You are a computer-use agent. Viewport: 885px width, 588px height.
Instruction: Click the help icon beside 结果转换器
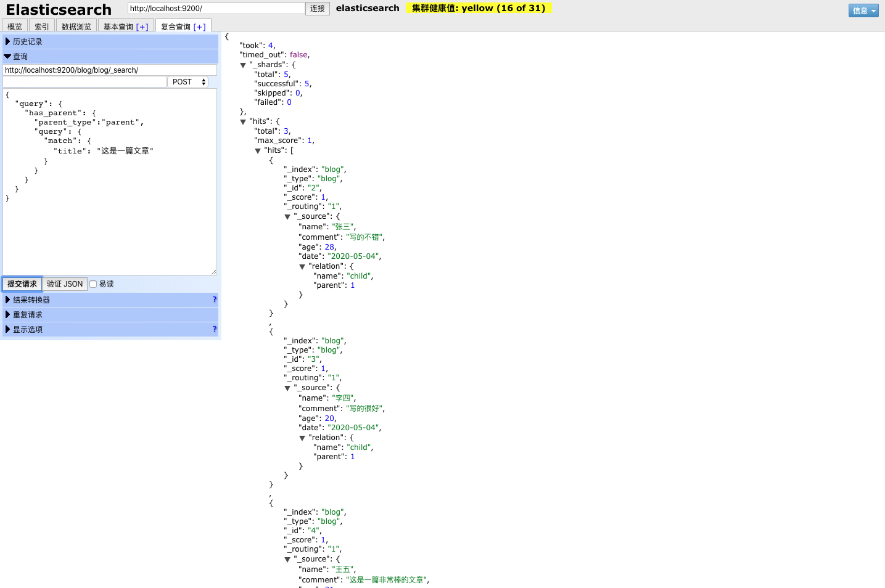[215, 300]
